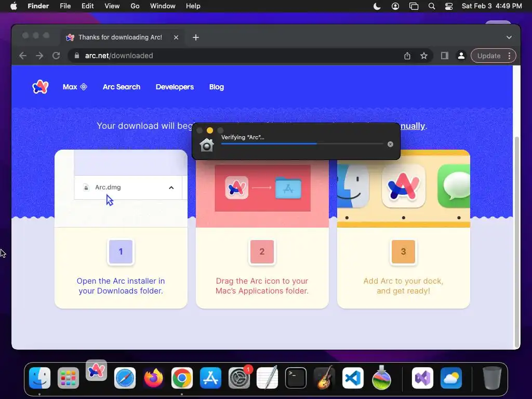Click the step 1 Arc.dmg illustration
The height and width of the screenshot is (399, 532).
[121, 188]
